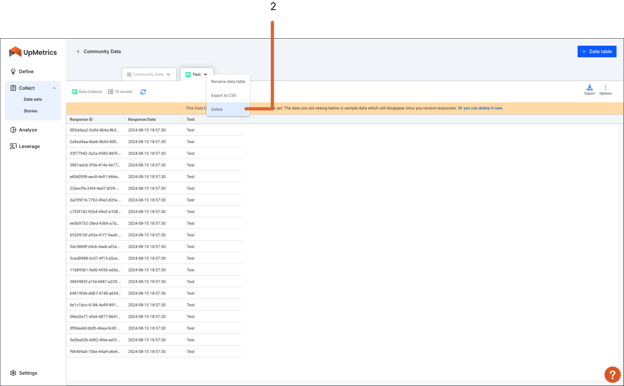Select response ID starting with b4619fd4

click(x=94, y=293)
